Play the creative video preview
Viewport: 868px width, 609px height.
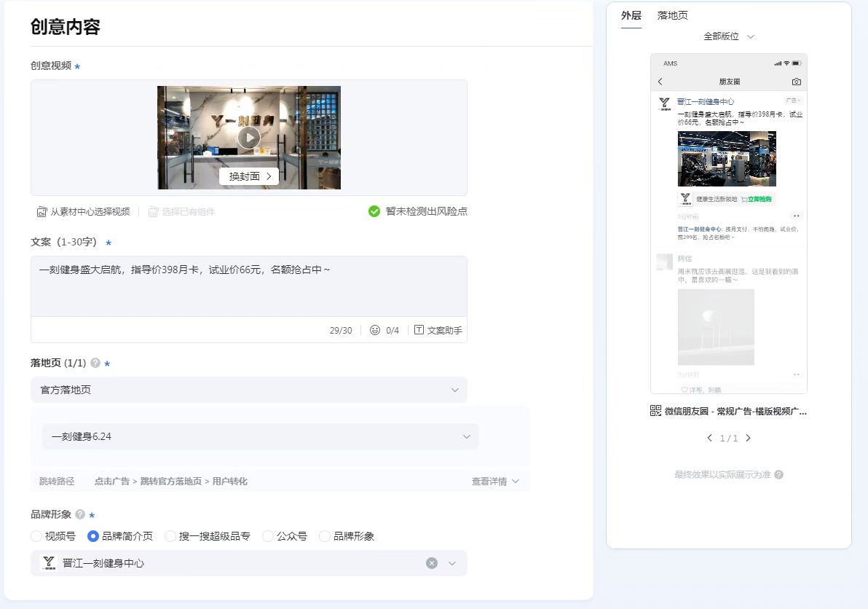pos(248,137)
